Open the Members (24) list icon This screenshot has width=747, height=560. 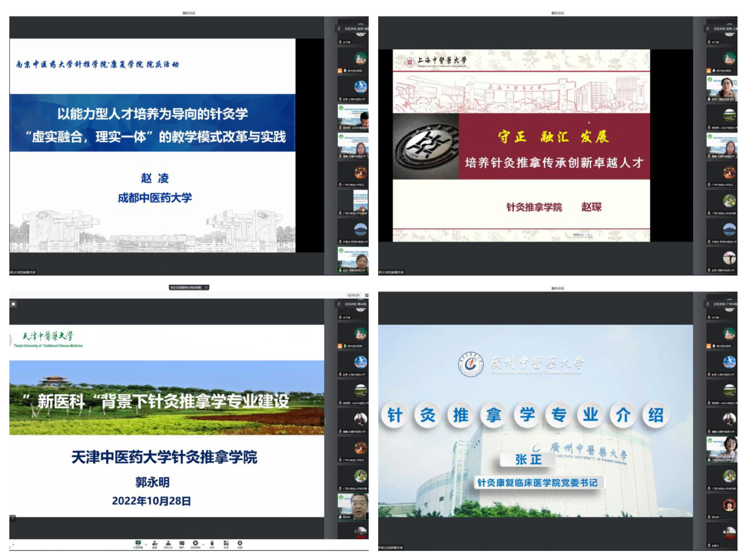point(169,543)
